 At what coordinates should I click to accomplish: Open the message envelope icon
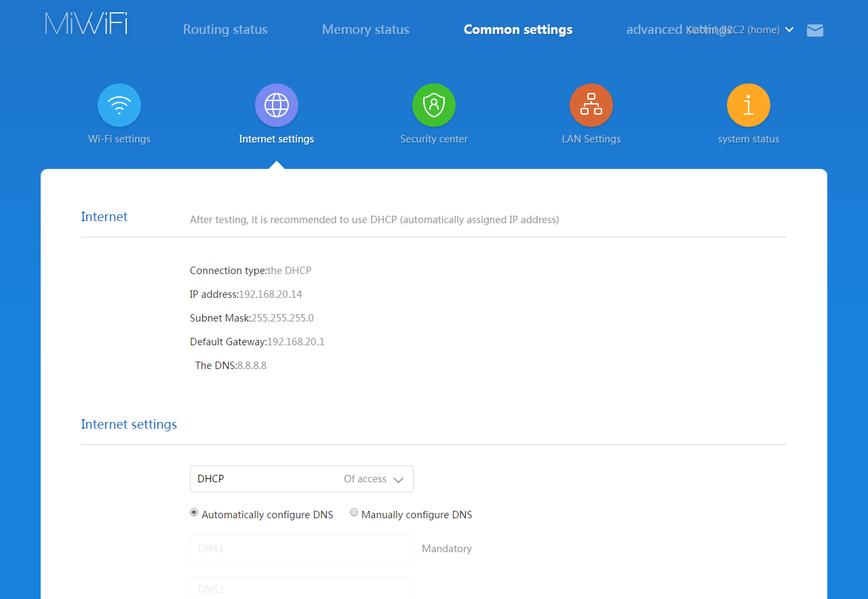814,30
